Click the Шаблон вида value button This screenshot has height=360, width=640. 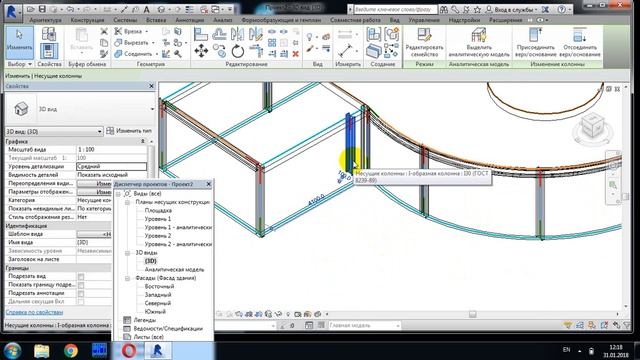(x=94, y=234)
